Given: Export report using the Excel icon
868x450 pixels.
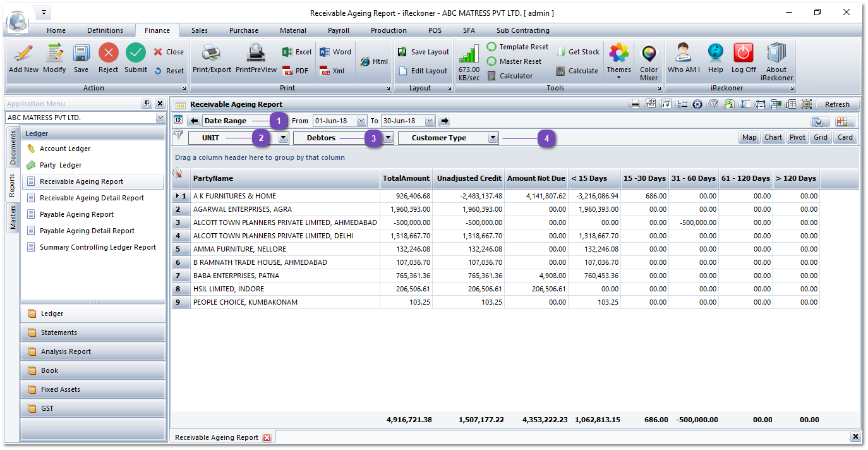Looking at the screenshot, I should click(x=296, y=51).
